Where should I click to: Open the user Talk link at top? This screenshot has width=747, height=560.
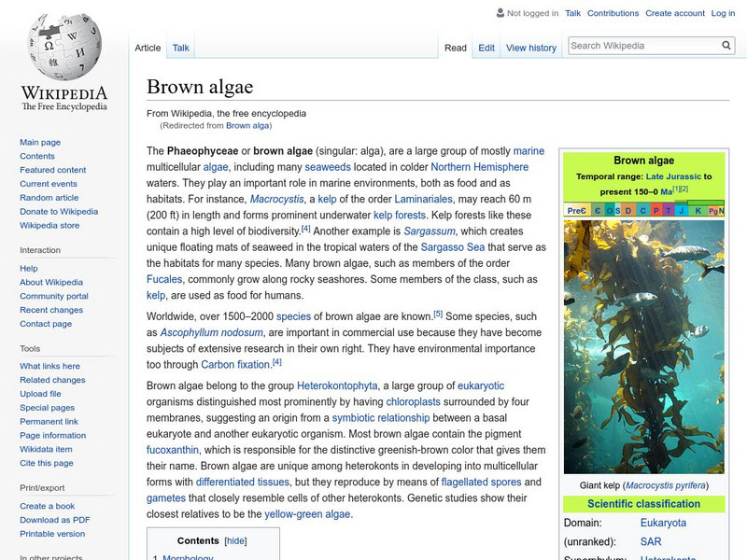pos(572,13)
